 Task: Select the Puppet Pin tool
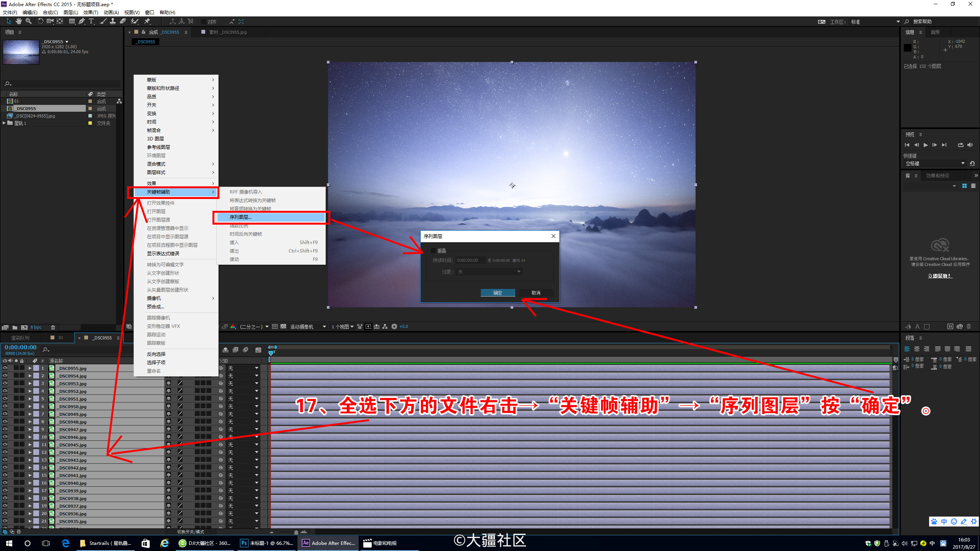(147, 21)
